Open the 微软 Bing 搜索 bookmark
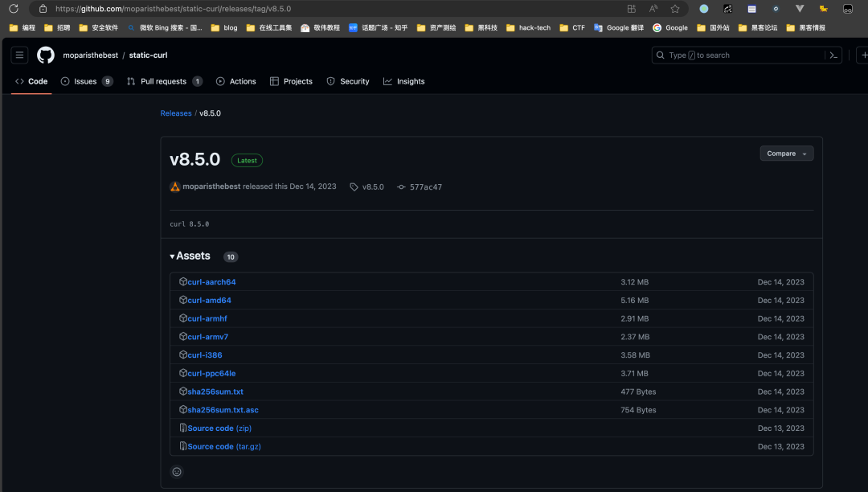Image resolution: width=868 pixels, height=492 pixels. [165, 27]
